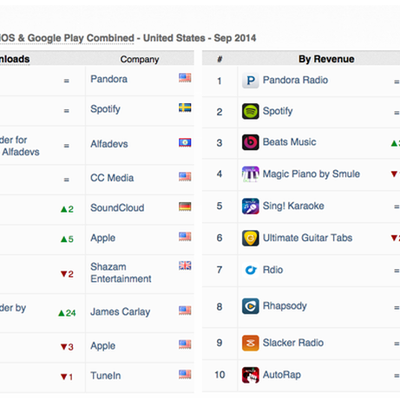Click the Sweden flag next to Spotify
This screenshot has height=400, width=400.
click(x=185, y=108)
